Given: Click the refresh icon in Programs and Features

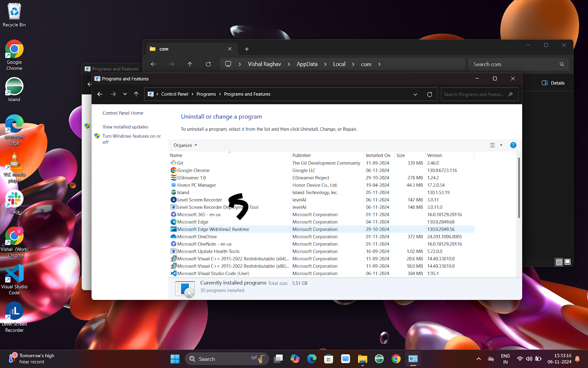Looking at the screenshot, I should point(429,94).
